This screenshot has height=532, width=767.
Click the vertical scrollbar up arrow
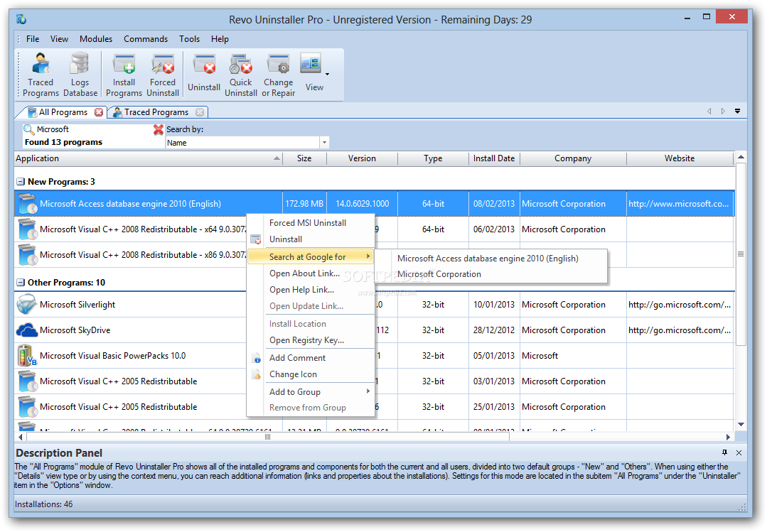click(x=741, y=157)
